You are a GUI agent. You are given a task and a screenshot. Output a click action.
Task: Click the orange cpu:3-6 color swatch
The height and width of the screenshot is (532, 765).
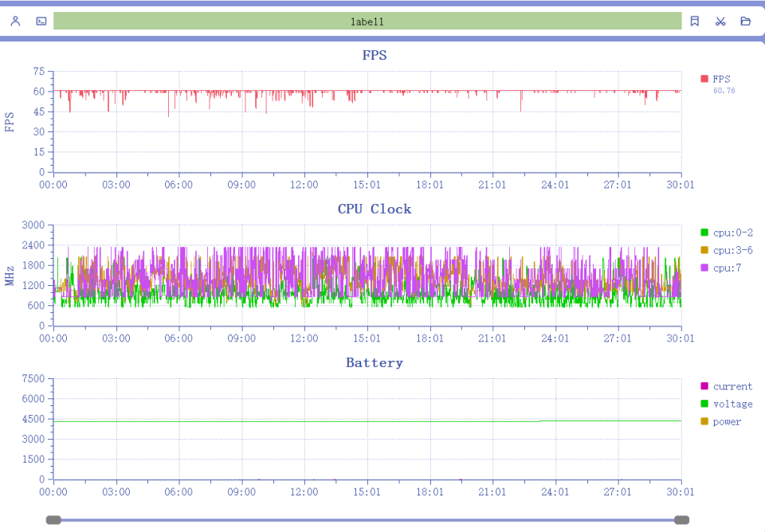[704, 249]
